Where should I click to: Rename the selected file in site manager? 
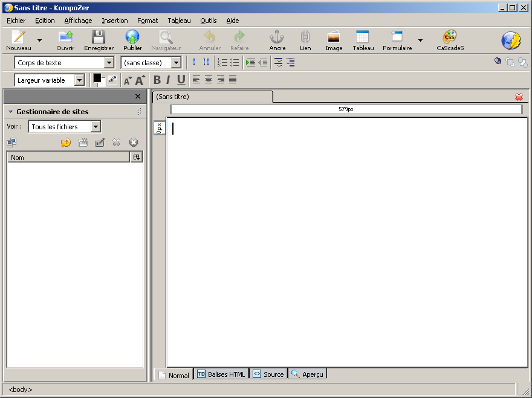pyautogui.click(x=100, y=143)
